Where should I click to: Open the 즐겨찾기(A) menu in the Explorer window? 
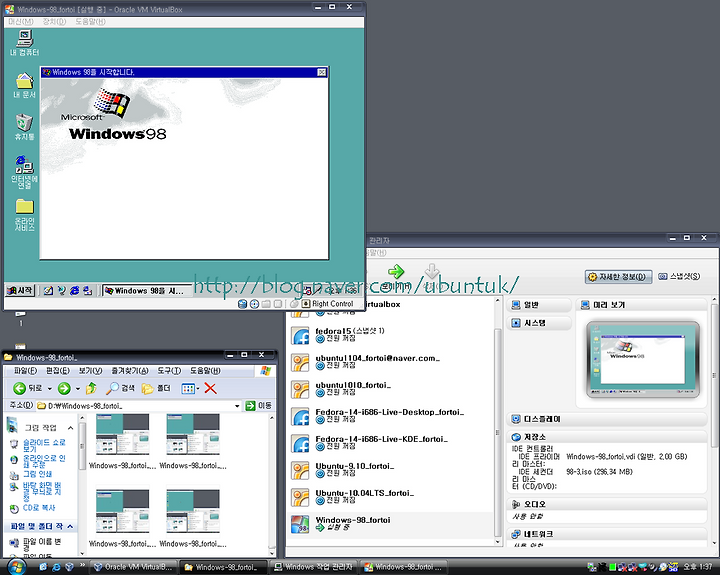coord(130,370)
